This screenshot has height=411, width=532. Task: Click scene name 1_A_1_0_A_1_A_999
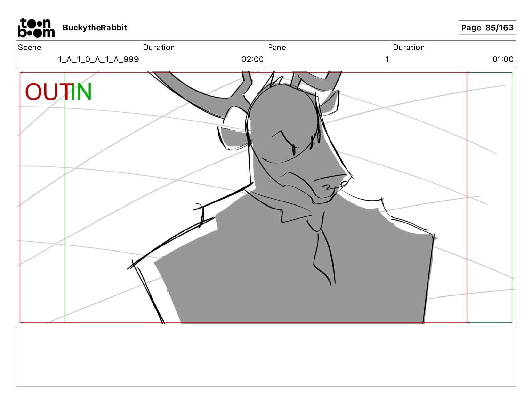98,59
